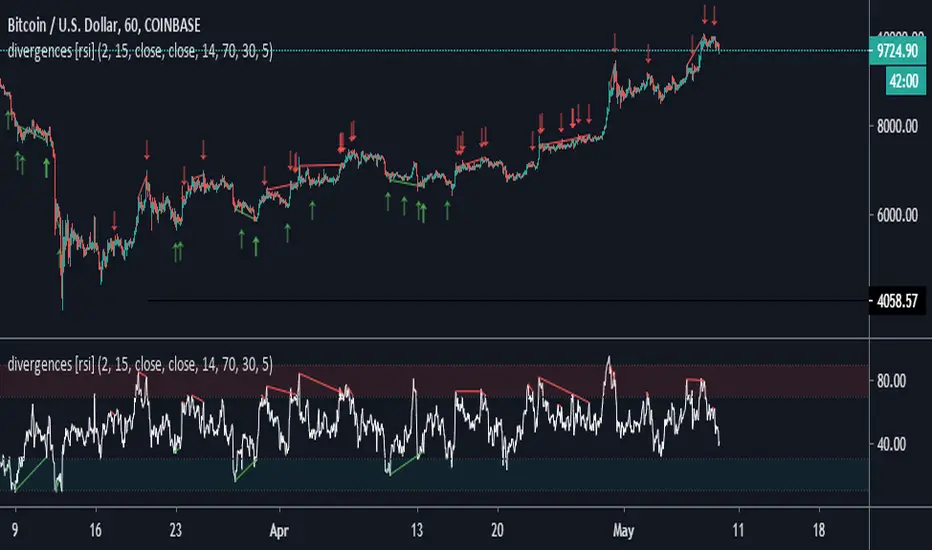This screenshot has width=932, height=550.
Task: Select the lower pane divergences [rsi] label
Action: coord(140,364)
